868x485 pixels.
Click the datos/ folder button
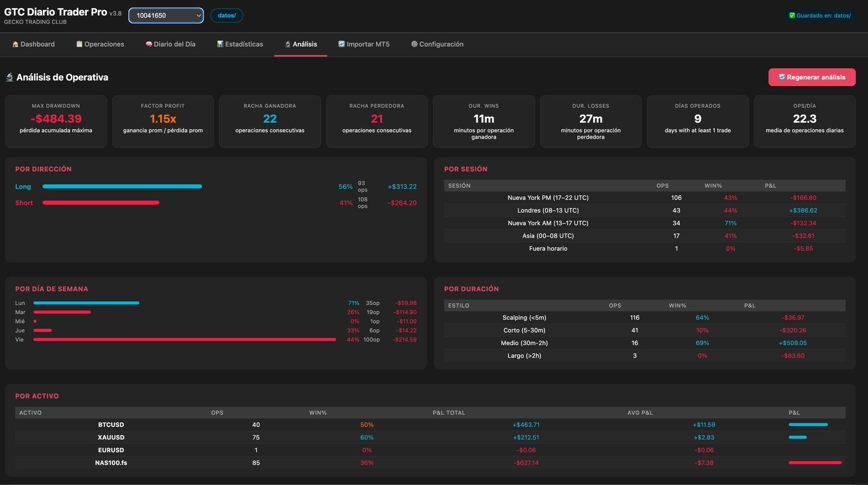pos(227,16)
